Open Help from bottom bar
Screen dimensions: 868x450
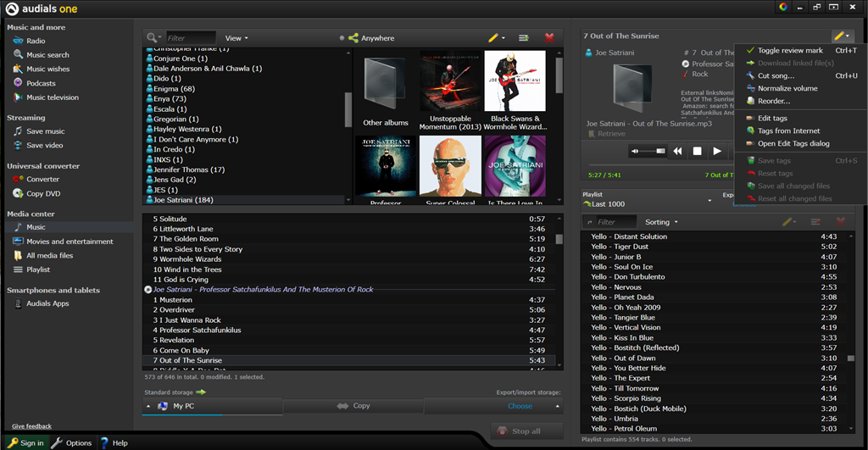tap(114, 442)
